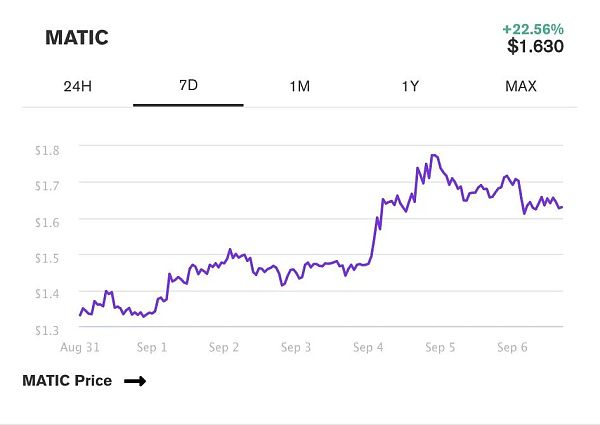This screenshot has width=600, height=425.
Task: Show the 1Y price history tab
Action: click(410, 86)
